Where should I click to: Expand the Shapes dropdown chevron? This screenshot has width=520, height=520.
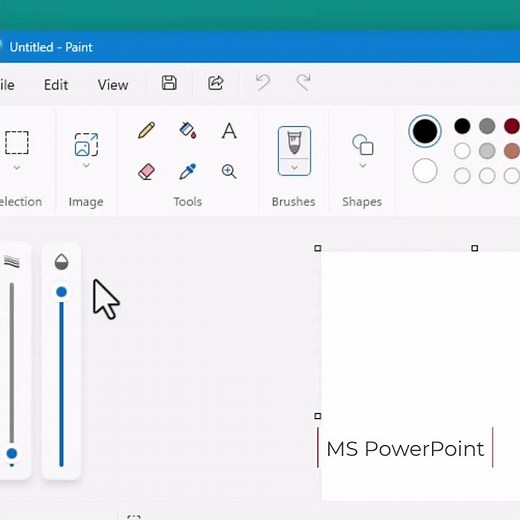363,165
